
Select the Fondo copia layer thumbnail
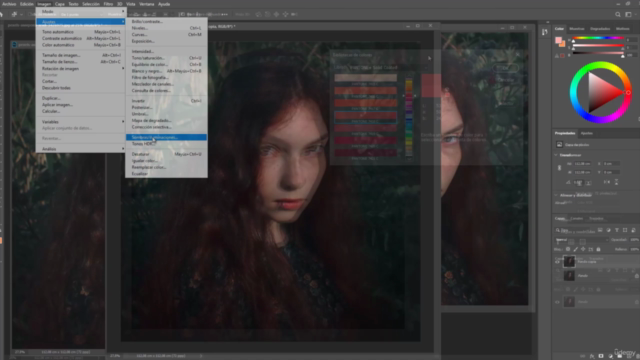pyautogui.click(x=569, y=261)
